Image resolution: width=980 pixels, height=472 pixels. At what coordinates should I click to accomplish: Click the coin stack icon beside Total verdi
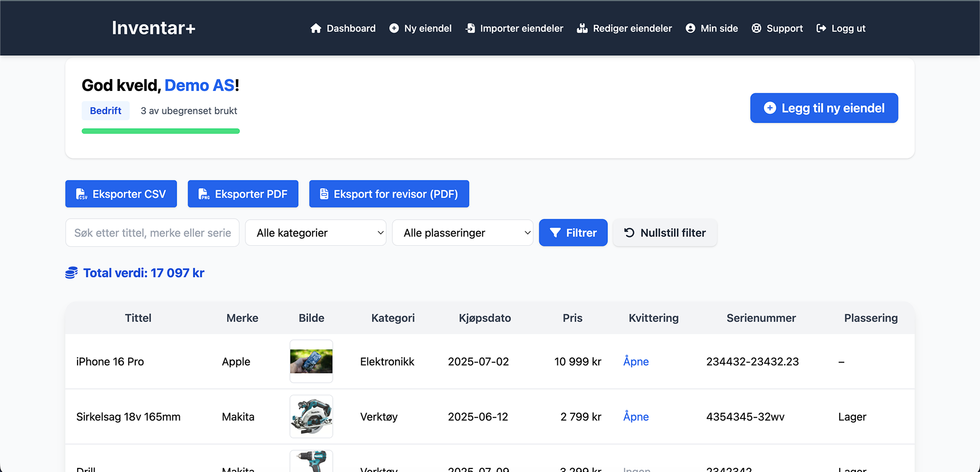[71, 273]
